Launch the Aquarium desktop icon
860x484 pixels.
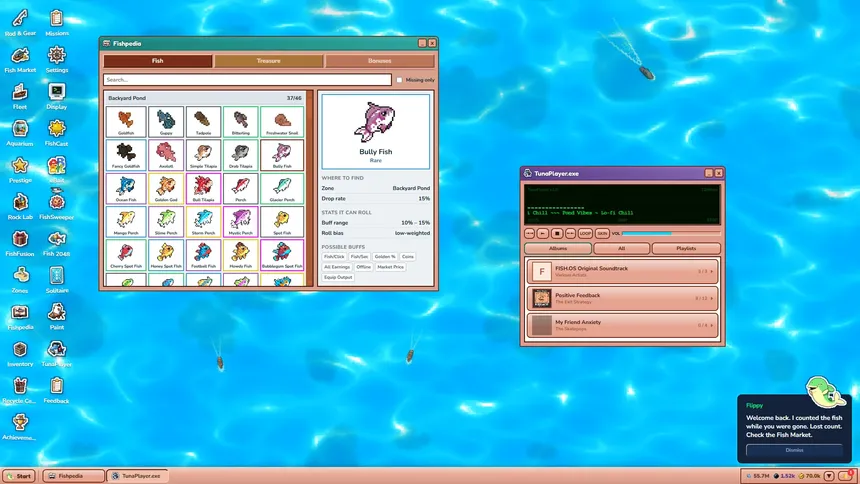20,133
